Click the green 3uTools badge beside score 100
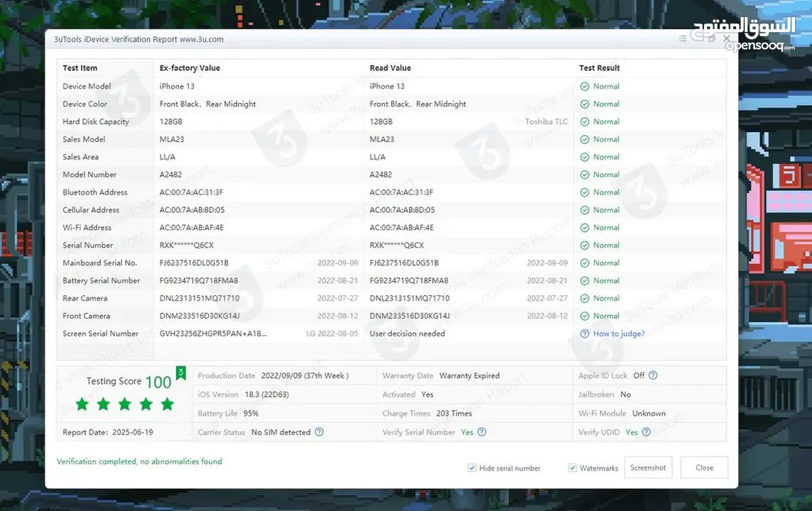Viewport: 812px width, 511px height. point(181,373)
